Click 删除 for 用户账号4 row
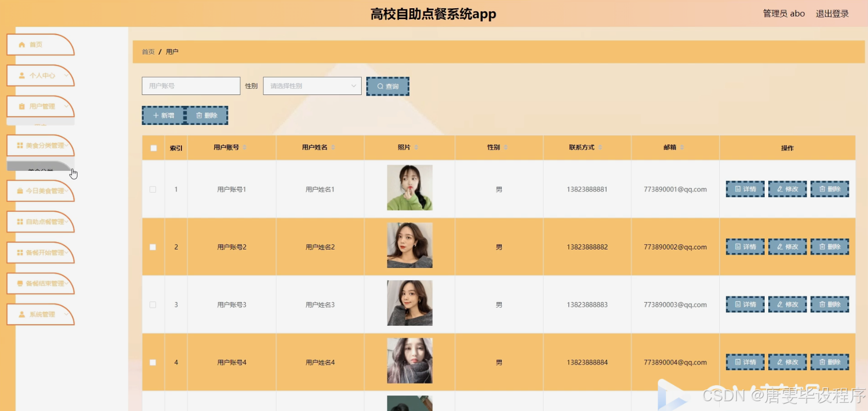Image resolution: width=868 pixels, height=411 pixels. pyautogui.click(x=830, y=362)
